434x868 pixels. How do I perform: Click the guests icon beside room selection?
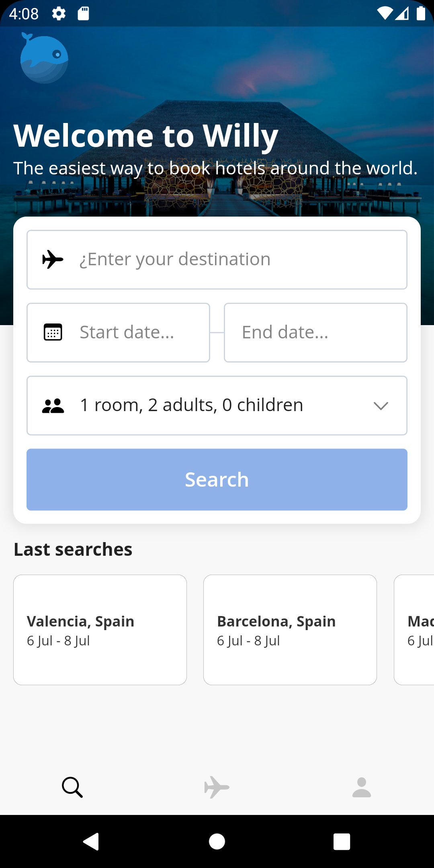(52, 405)
